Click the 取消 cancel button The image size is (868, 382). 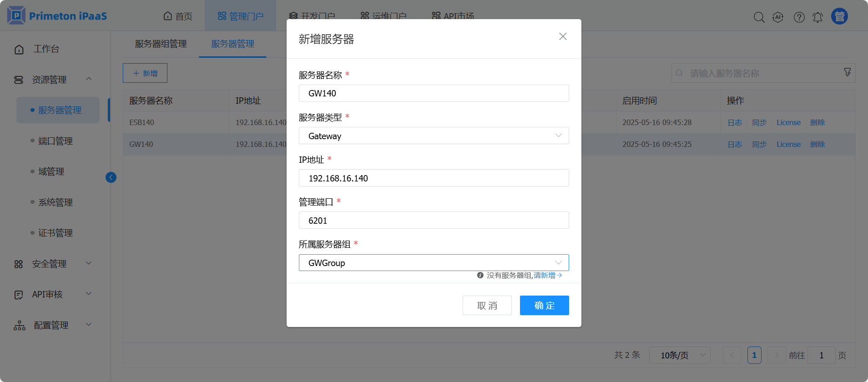click(487, 306)
